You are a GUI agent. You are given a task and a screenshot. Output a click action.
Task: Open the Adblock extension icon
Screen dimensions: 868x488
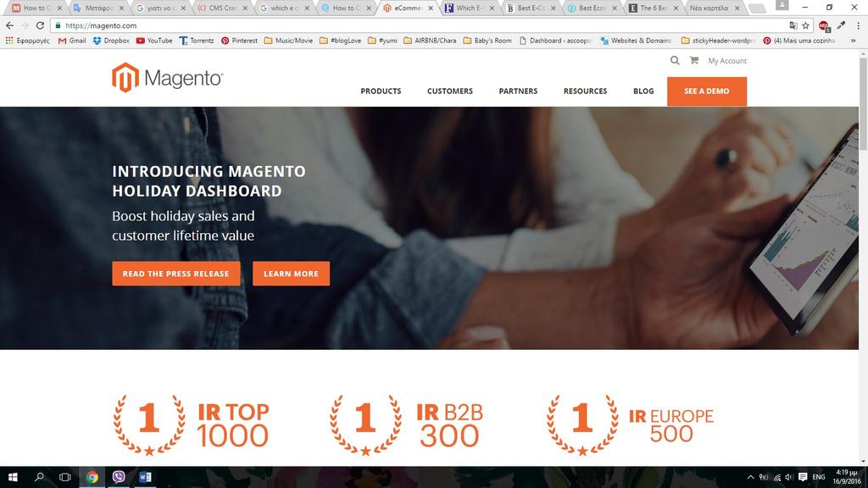824,25
